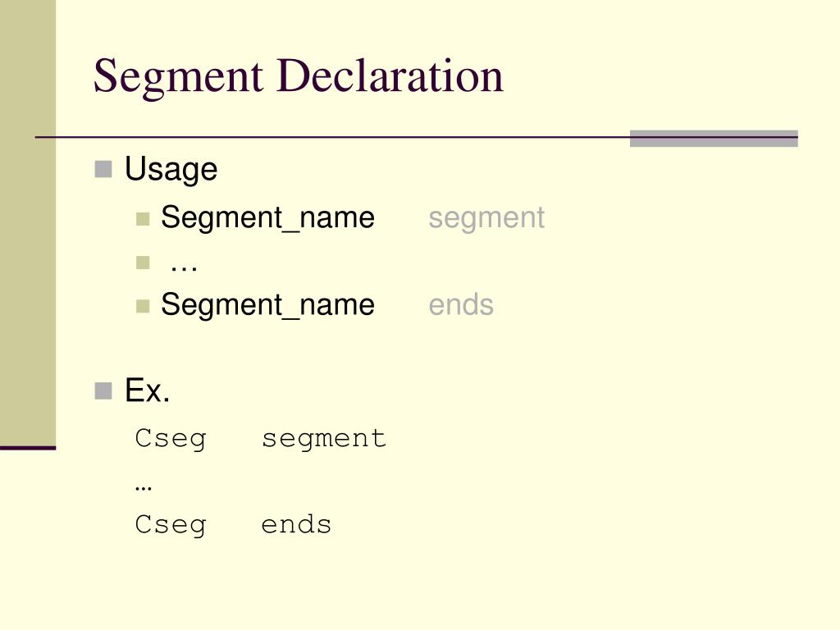Click the bullet before the first "Segment_name"
This screenshot has height=630, width=840.
[x=144, y=219]
